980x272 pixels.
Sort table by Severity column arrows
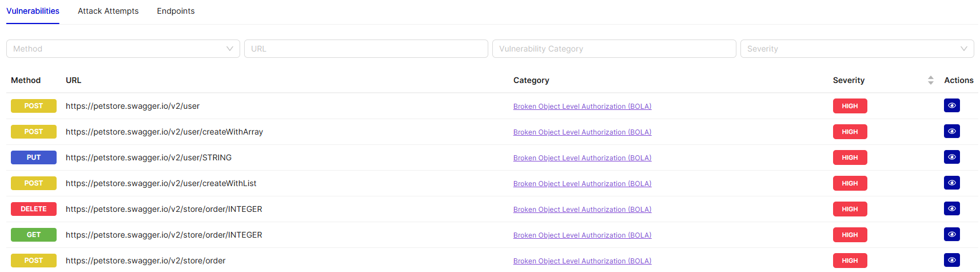(x=930, y=80)
